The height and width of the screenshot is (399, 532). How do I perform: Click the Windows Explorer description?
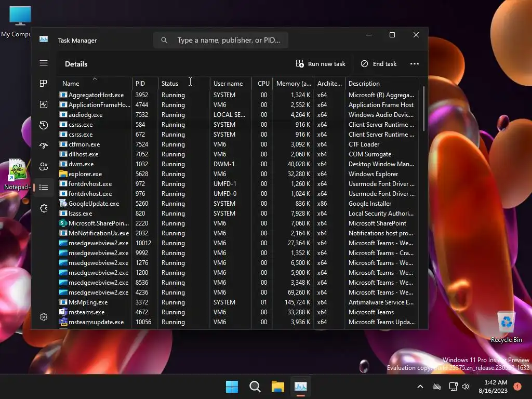(x=373, y=174)
